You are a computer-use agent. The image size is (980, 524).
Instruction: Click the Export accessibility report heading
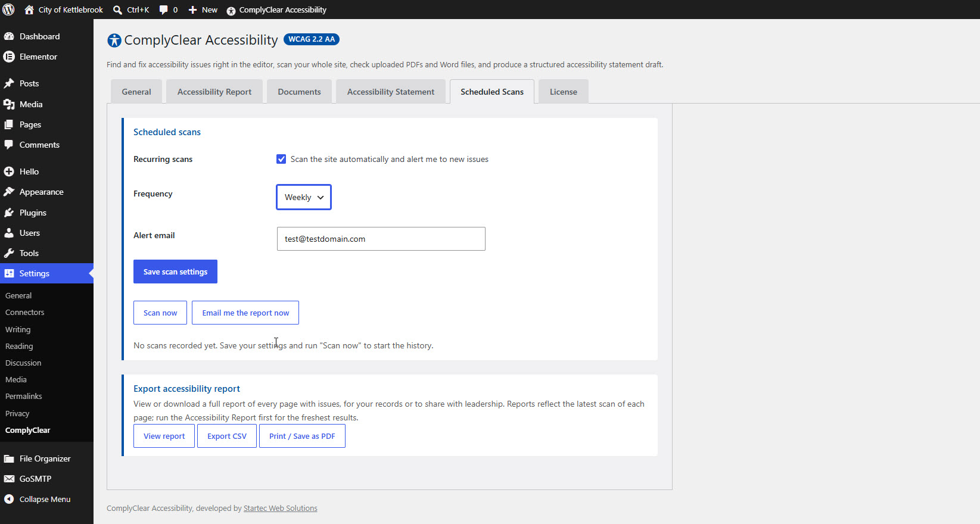tap(186, 389)
